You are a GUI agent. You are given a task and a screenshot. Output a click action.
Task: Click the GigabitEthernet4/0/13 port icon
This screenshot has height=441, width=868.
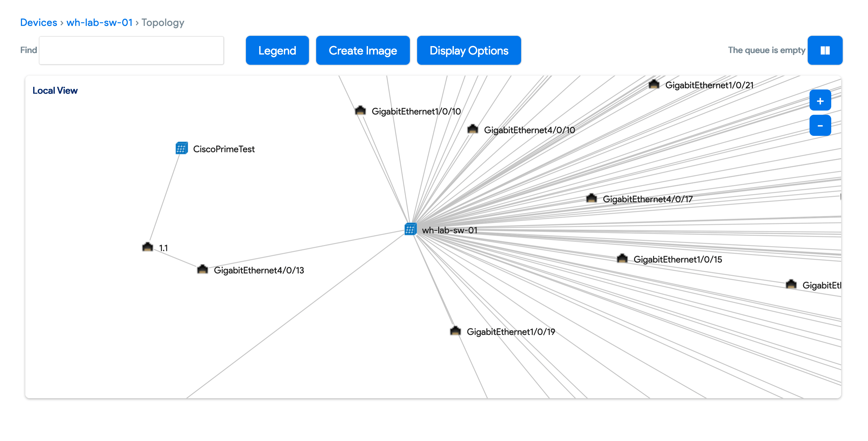pos(202,270)
